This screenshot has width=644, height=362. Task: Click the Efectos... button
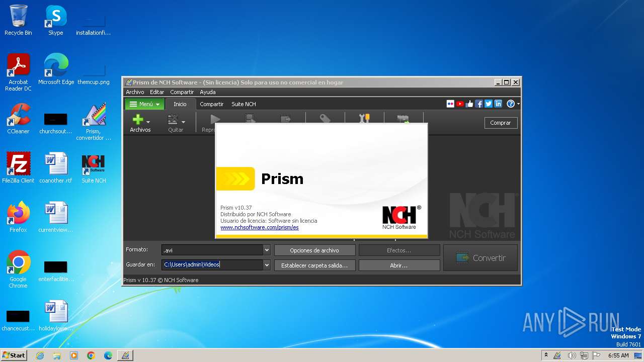tap(399, 250)
